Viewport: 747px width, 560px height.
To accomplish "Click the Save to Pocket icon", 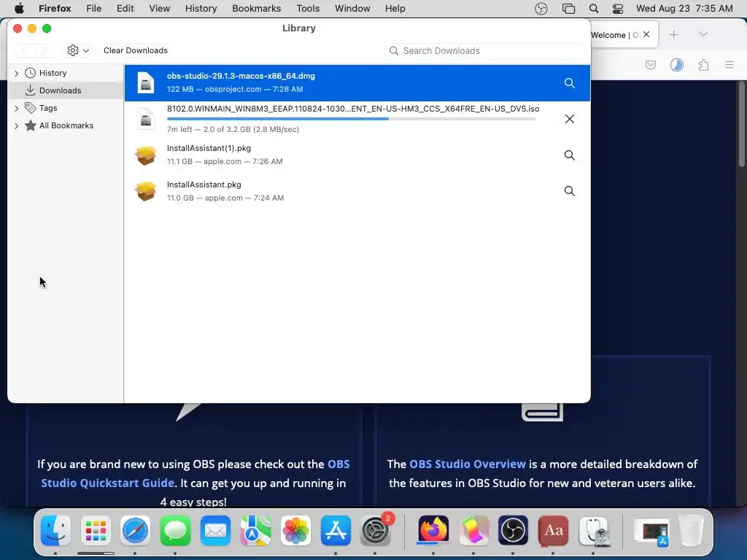I will point(651,65).
